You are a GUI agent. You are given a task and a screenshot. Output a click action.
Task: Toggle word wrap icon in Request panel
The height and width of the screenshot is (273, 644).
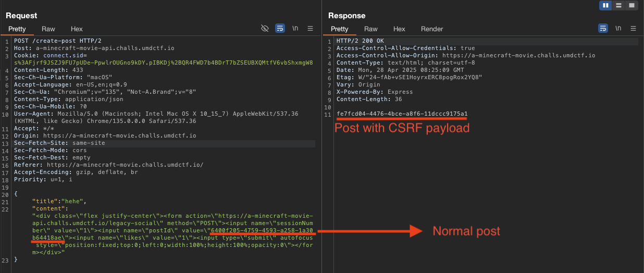click(x=280, y=29)
